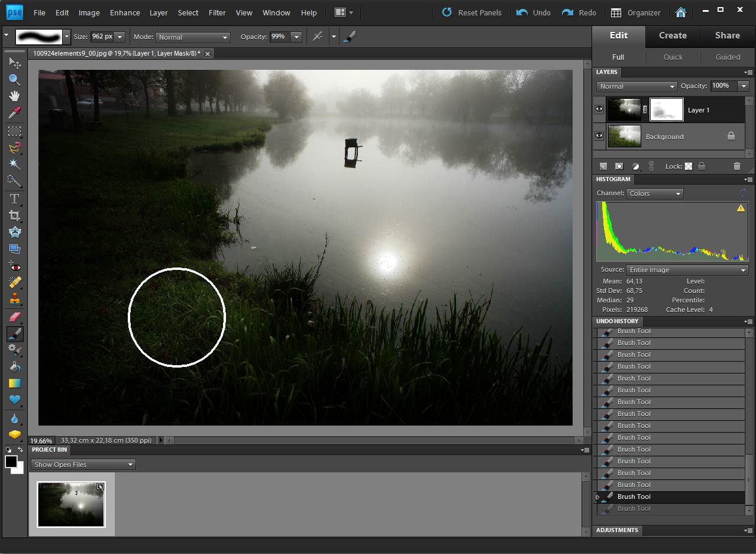Select the Hand tool

coord(14,96)
